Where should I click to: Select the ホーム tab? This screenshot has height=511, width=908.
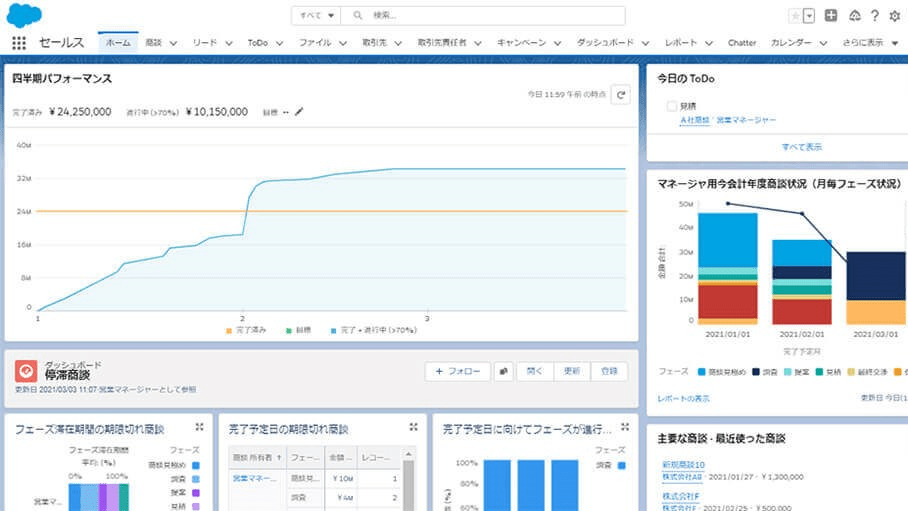(x=118, y=43)
